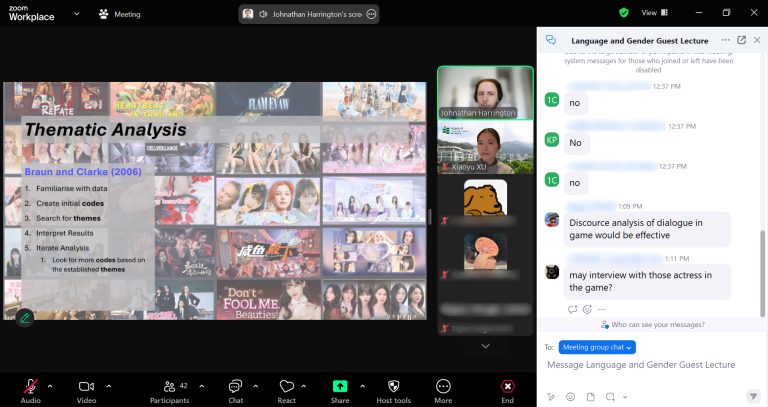Viewport: 768px width, 407px height.
Task: Click the Meeting paw icon tab
Action: point(120,14)
